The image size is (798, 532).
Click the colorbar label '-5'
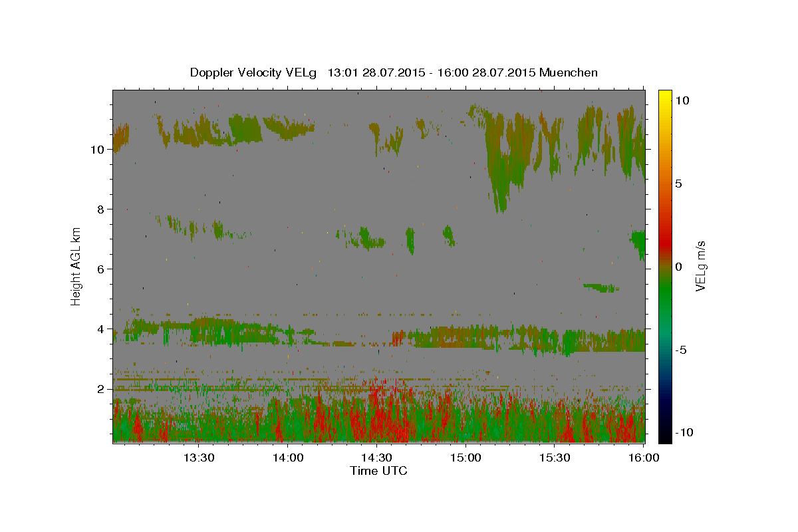[x=681, y=350]
